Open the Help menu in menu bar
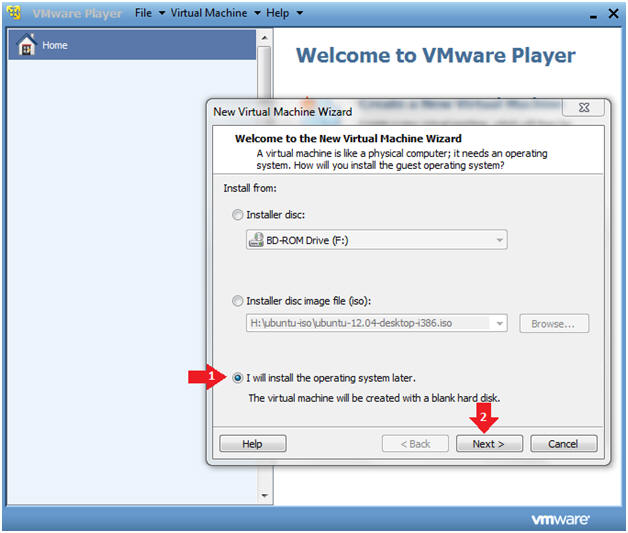Viewport: 628px width, 533px height. click(x=284, y=13)
